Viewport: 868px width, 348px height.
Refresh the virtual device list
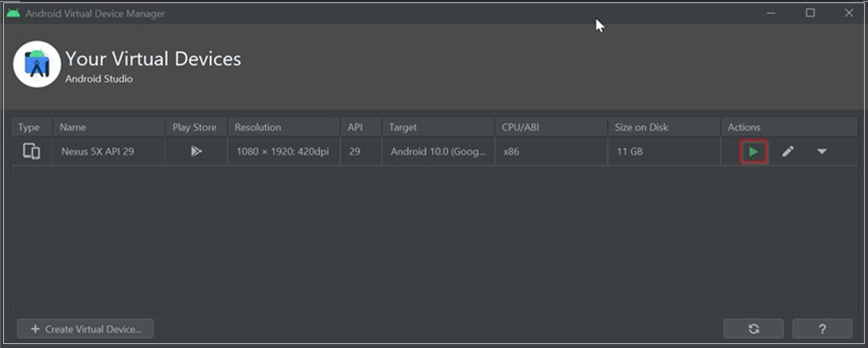[753, 329]
